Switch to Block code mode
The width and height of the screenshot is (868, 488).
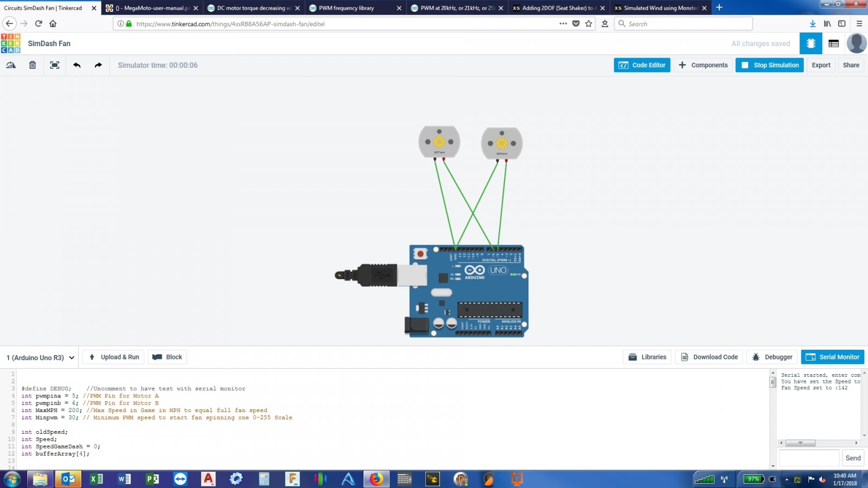(167, 357)
